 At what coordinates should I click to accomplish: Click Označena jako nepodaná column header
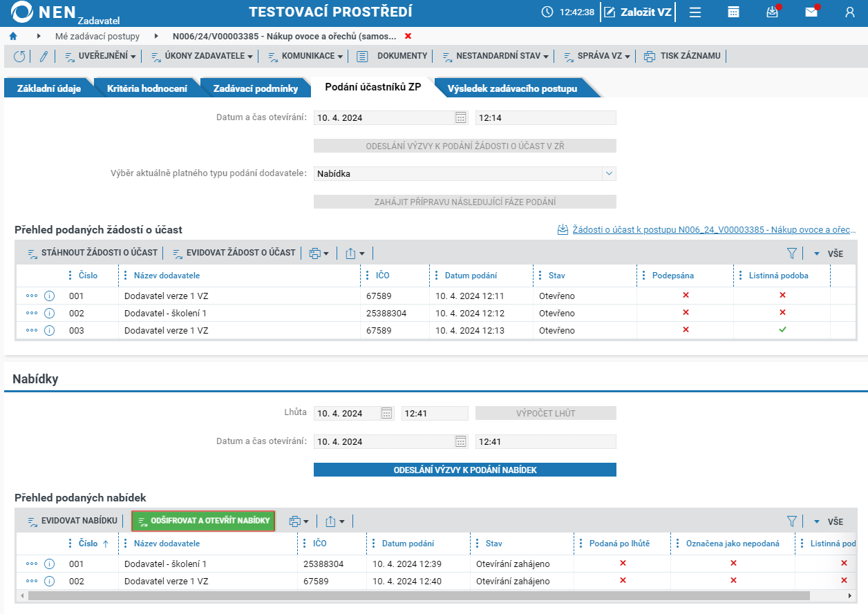[732, 544]
